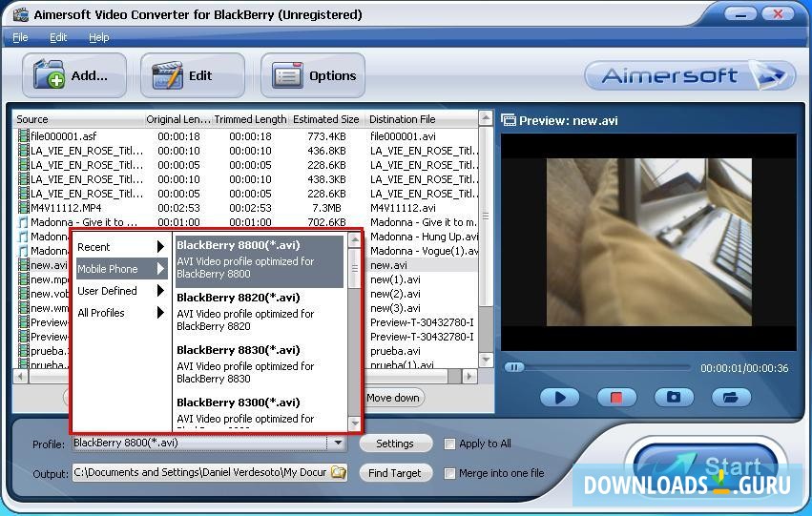Take a snapshot with camera icon
Image resolution: width=812 pixels, height=516 pixels.
click(674, 398)
